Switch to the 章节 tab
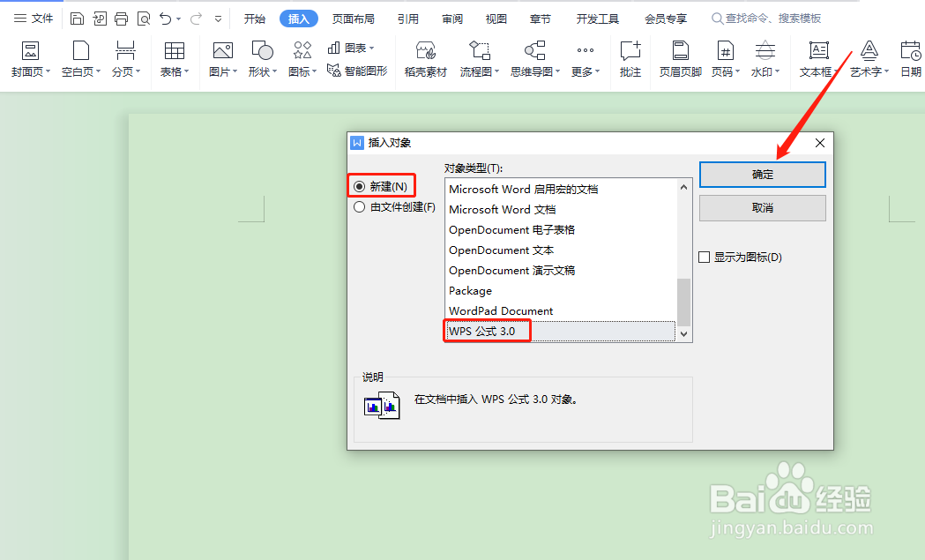This screenshot has height=560, width=925. [x=540, y=19]
